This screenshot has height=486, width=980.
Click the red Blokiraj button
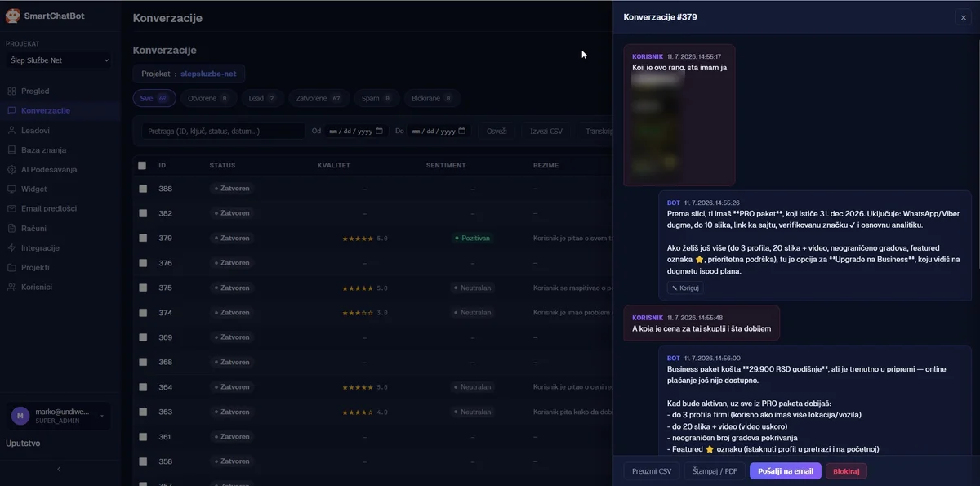(x=846, y=471)
